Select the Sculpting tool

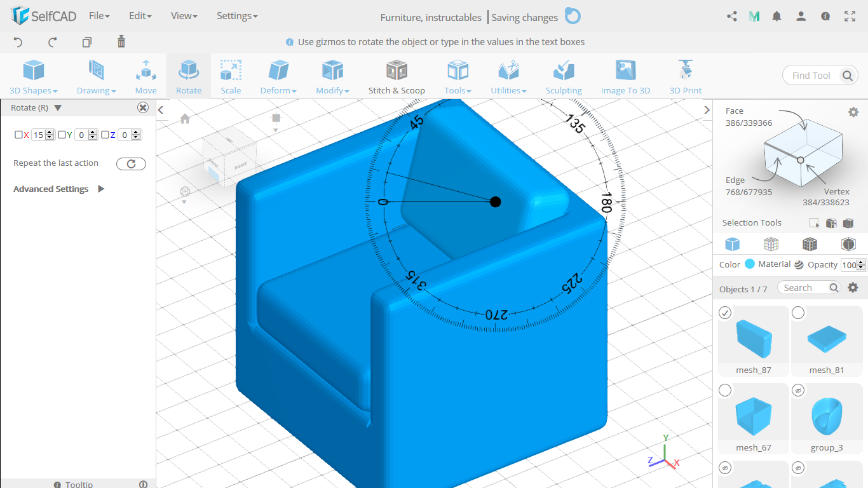[564, 76]
